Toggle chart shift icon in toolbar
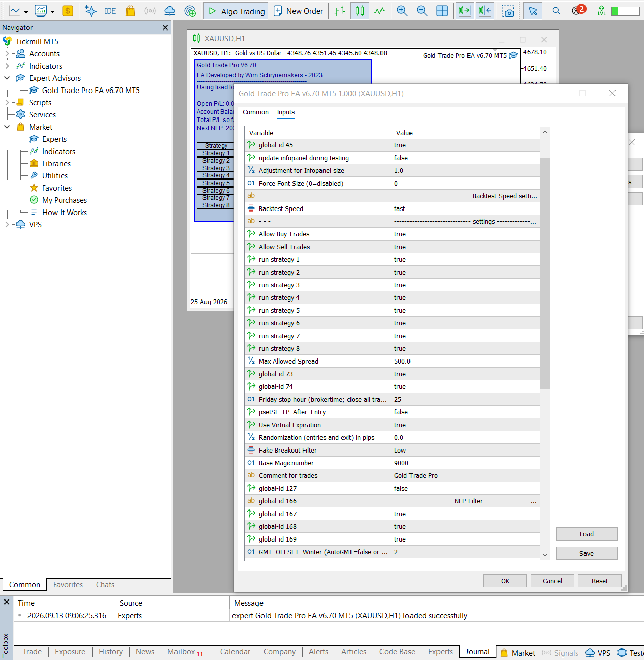 (x=485, y=11)
